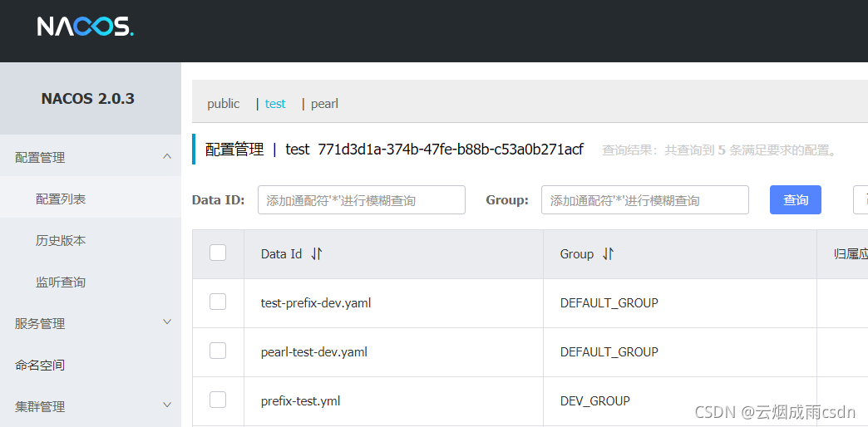Click pearl-test-dev.yaml data id cell

point(314,351)
